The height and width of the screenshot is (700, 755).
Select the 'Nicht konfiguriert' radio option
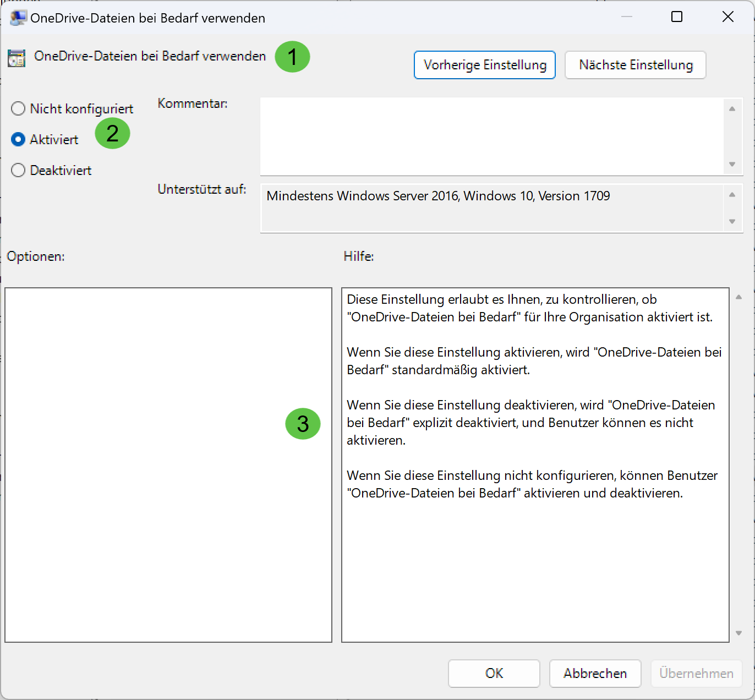click(19, 109)
